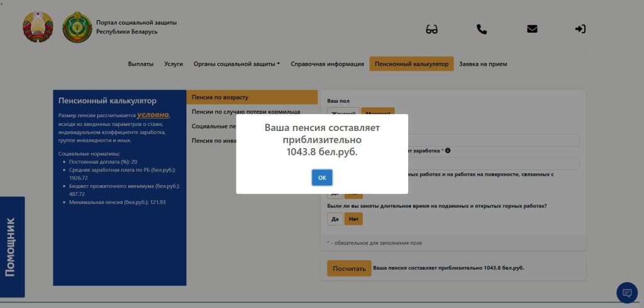Click the "Посчитать" calculate button
Image resolution: width=644 pixels, height=308 pixels.
[349, 268]
